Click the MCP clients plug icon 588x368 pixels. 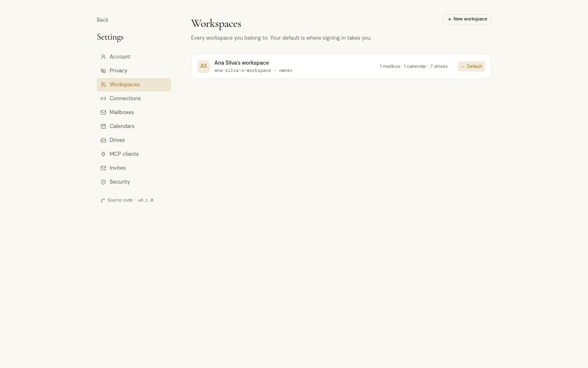pos(103,154)
